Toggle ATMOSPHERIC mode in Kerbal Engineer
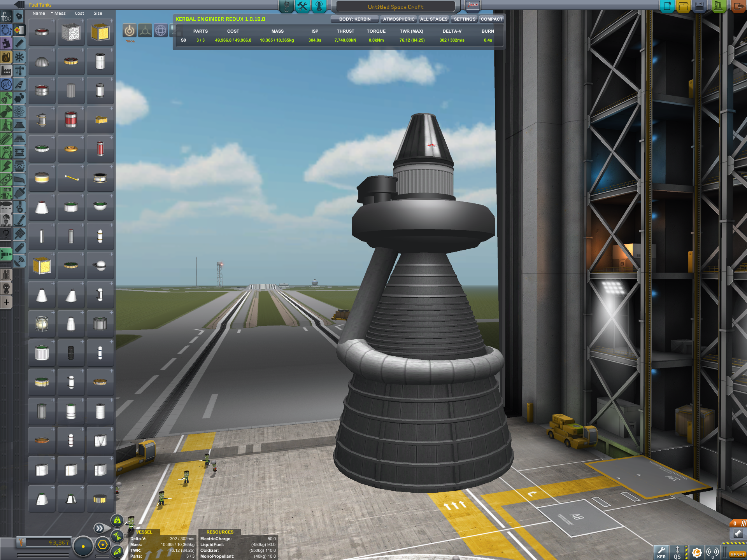 pos(398,19)
